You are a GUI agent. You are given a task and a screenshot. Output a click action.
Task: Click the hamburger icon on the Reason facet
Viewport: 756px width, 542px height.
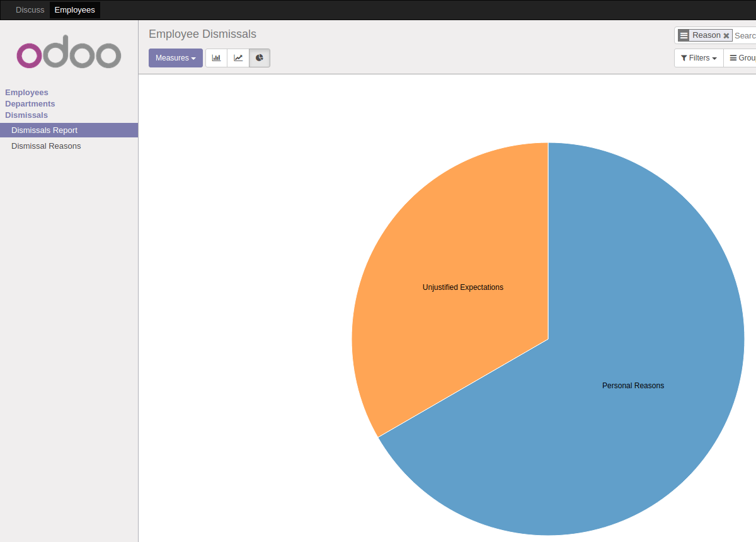pos(684,35)
